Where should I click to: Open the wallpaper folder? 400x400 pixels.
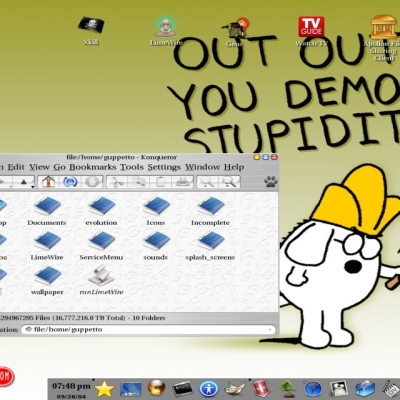47,281
